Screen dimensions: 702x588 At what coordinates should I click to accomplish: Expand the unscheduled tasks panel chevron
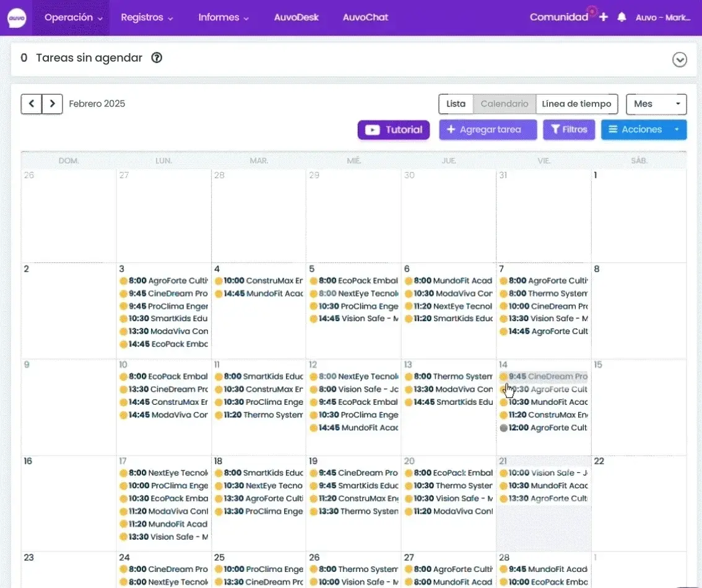point(679,59)
